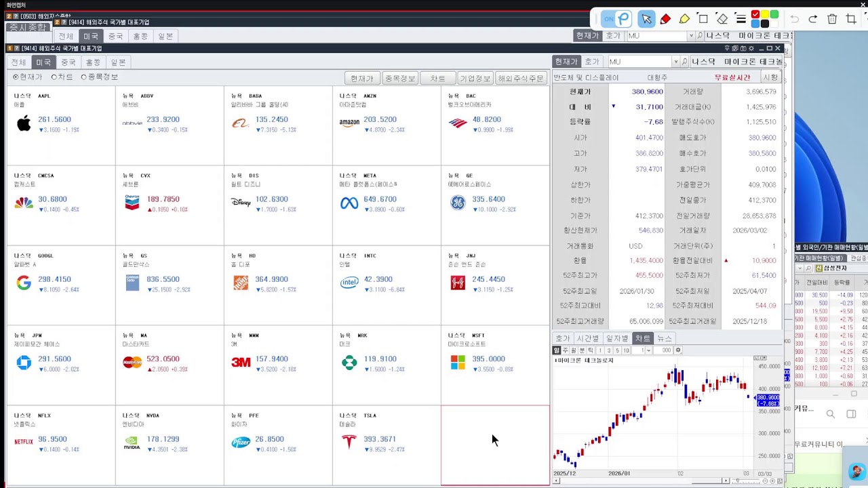
Task: Click the chart horizontal scrollbar
Action: click(641, 481)
